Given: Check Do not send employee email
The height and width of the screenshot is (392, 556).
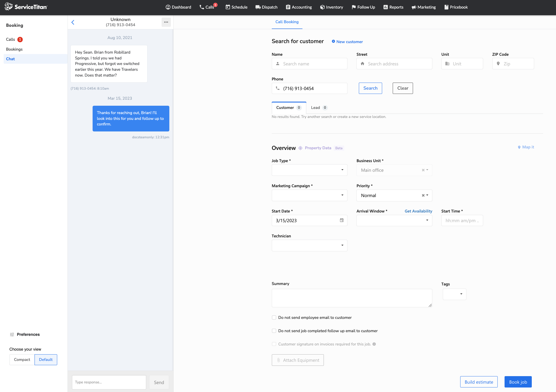Looking at the screenshot, I should click(274, 317).
